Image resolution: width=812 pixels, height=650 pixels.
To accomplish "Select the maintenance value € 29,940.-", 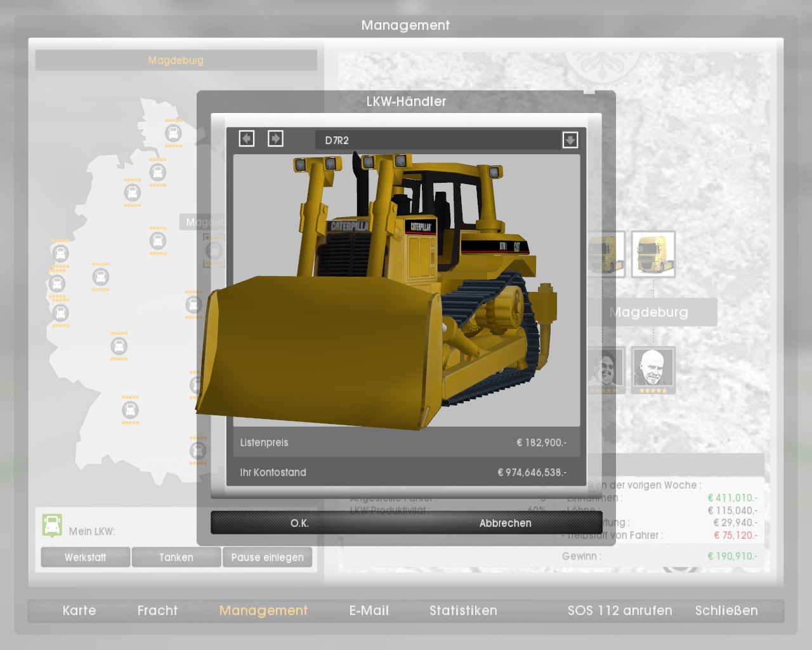I will pyautogui.click(x=735, y=522).
